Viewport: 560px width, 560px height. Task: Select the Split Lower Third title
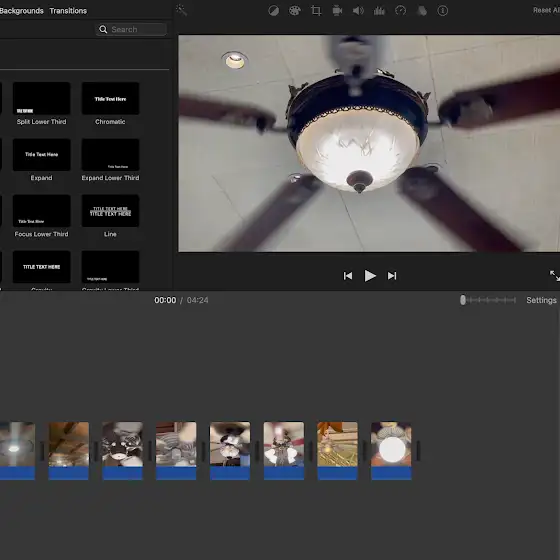41,99
